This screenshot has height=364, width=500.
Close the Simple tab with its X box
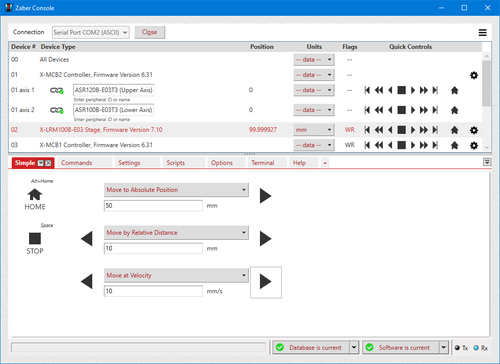click(x=48, y=163)
